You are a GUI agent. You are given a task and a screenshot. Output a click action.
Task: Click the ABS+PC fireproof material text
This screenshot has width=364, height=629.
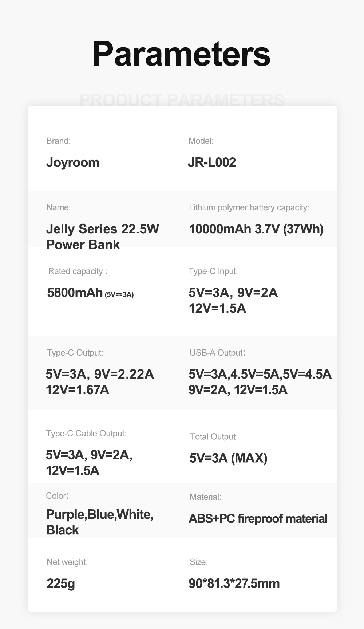[x=258, y=519]
